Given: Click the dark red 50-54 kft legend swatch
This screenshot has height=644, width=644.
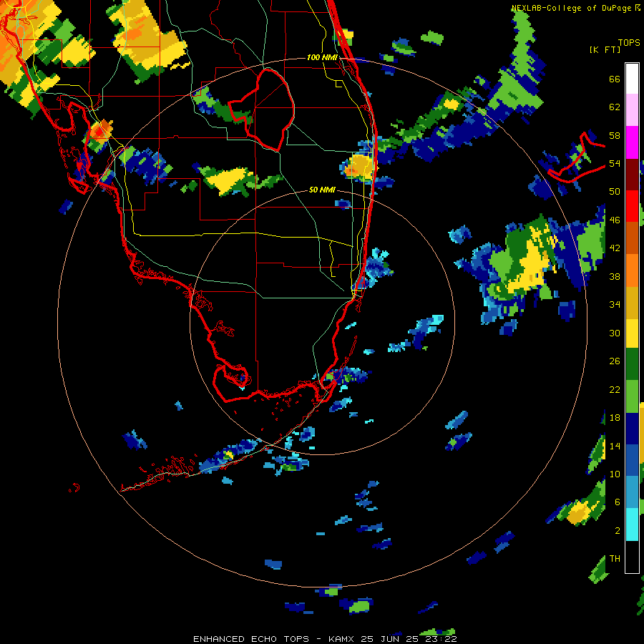Looking at the screenshot, I should [632, 175].
